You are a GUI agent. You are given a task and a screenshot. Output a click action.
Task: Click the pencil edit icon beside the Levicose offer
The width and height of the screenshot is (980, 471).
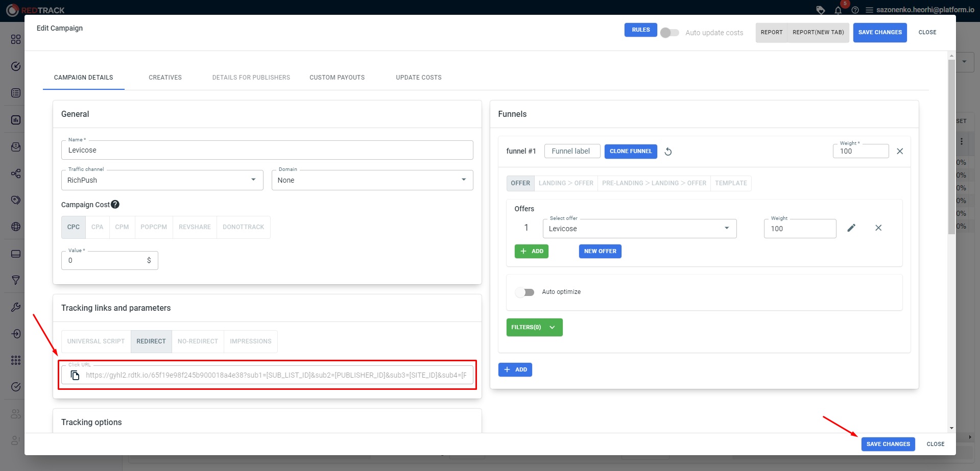pos(851,228)
